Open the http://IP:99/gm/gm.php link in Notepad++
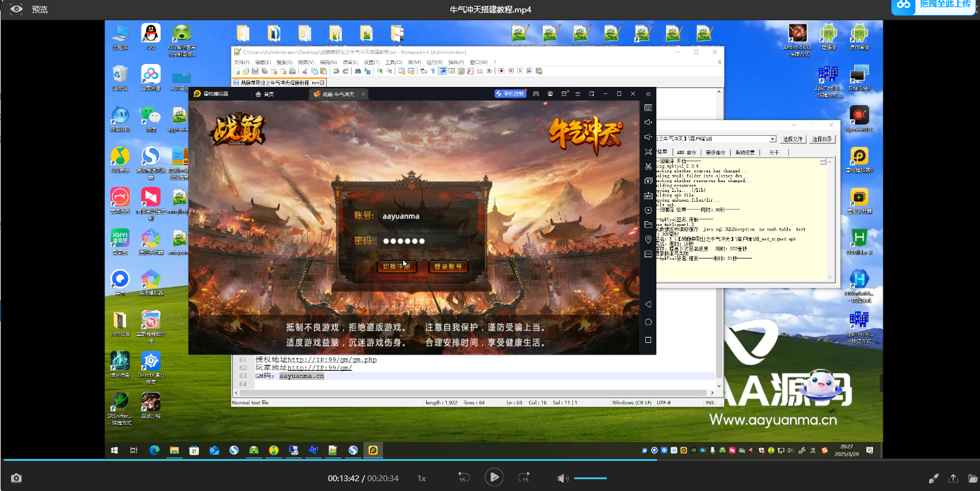The width and height of the screenshot is (980, 491). (x=332, y=360)
